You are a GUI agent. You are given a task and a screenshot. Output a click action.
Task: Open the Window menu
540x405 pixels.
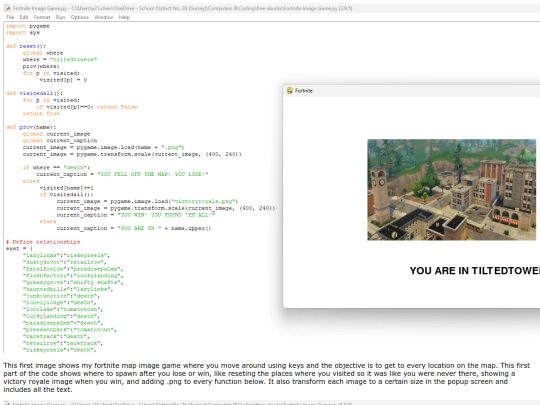104,17
